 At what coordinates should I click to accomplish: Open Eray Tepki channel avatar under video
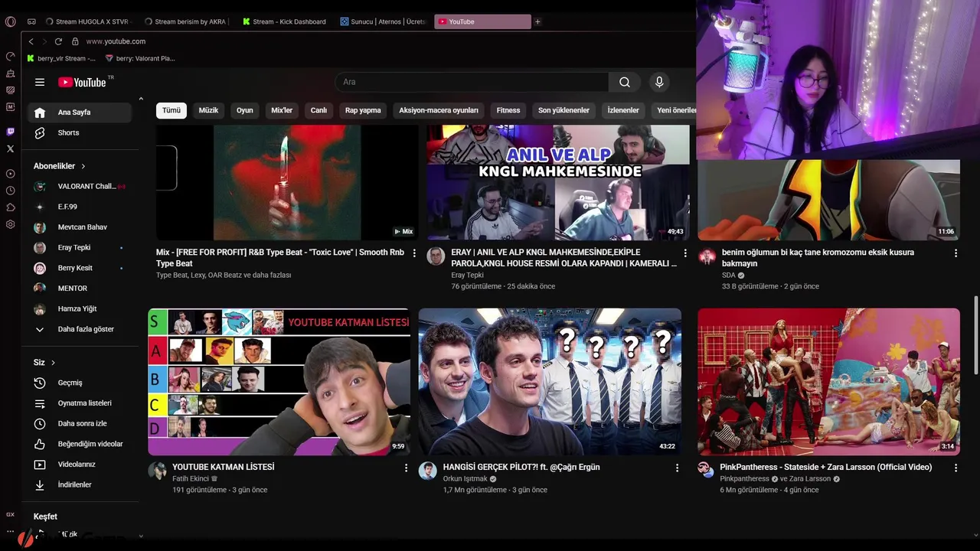coord(436,256)
